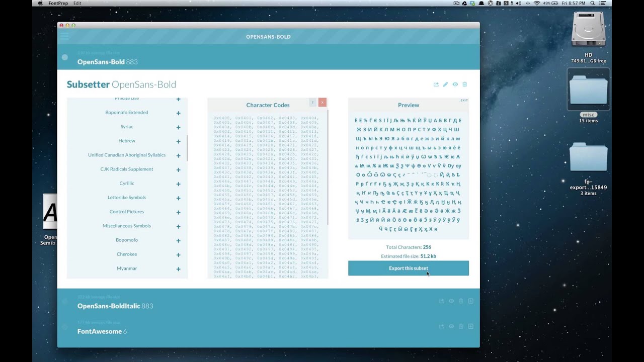644x362 pixels.
Task: Click the export icon beside Subsetter OpenSans-Bold
Action: (436, 84)
